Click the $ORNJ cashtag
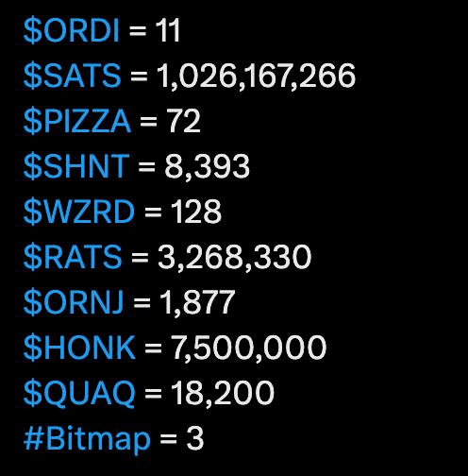468x476 pixels. (74, 302)
